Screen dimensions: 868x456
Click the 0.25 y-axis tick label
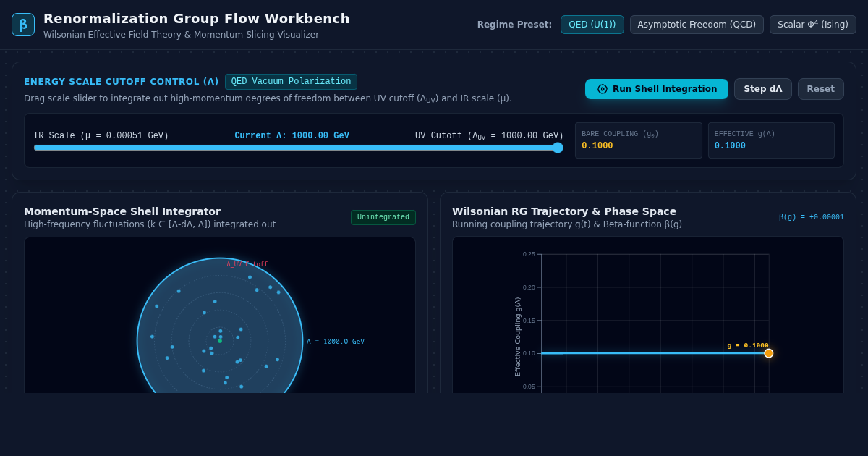[529, 254]
